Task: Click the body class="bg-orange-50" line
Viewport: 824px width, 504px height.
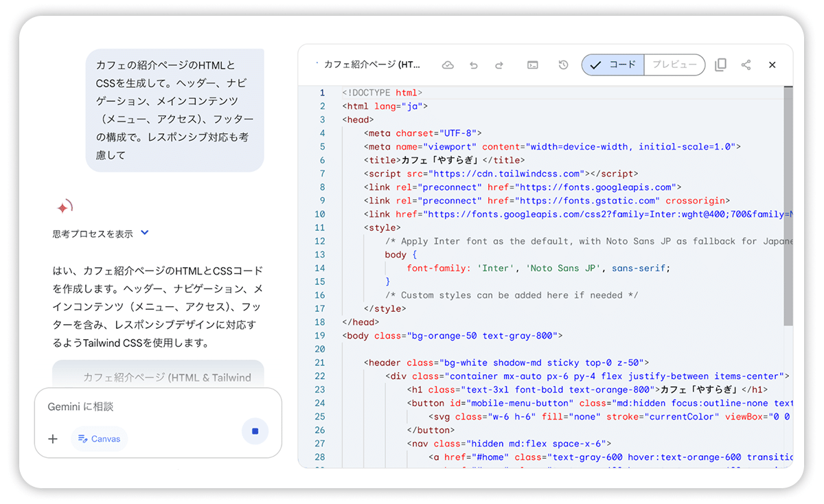Action: tap(453, 336)
